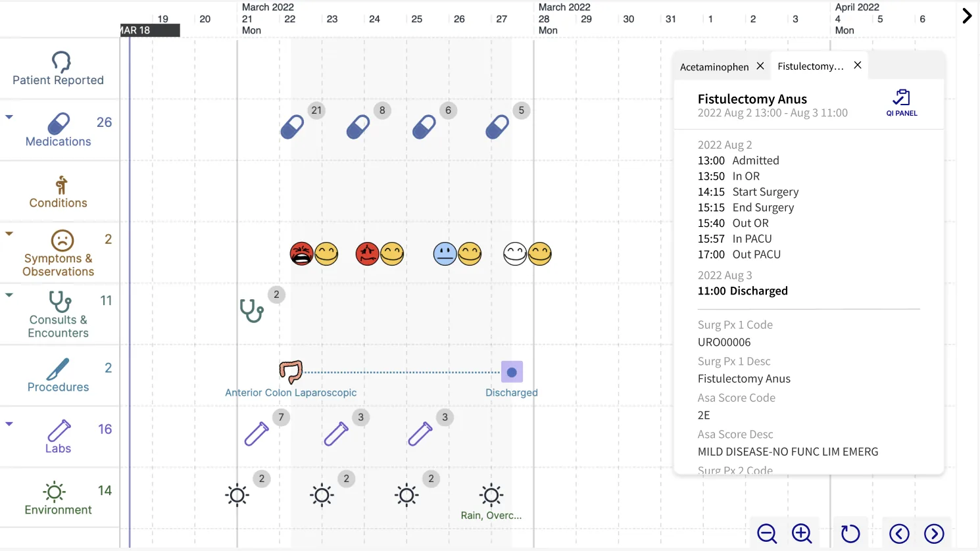This screenshot has width=980, height=551.
Task: Click the blue neutral face symptom icon
Action: (445, 254)
